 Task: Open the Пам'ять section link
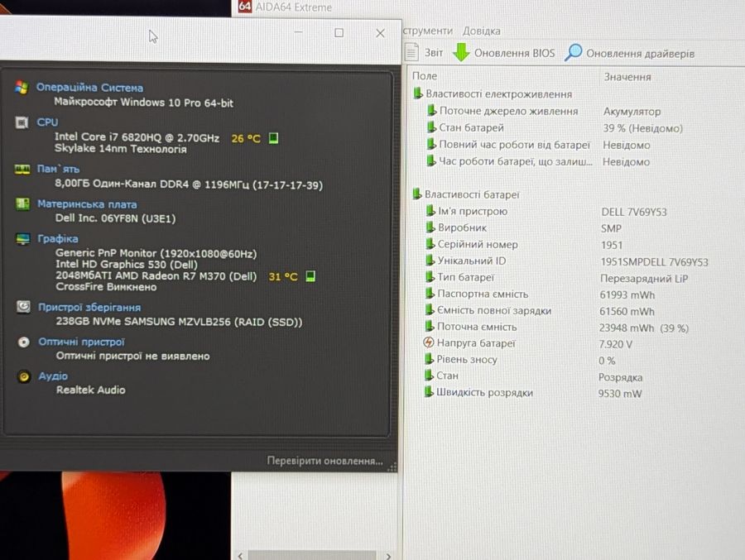[x=58, y=169]
